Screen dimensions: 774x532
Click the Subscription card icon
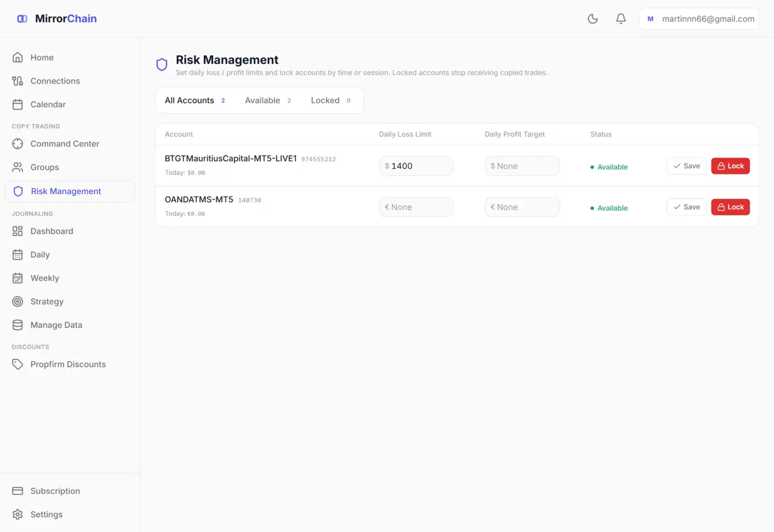(x=18, y=491)
